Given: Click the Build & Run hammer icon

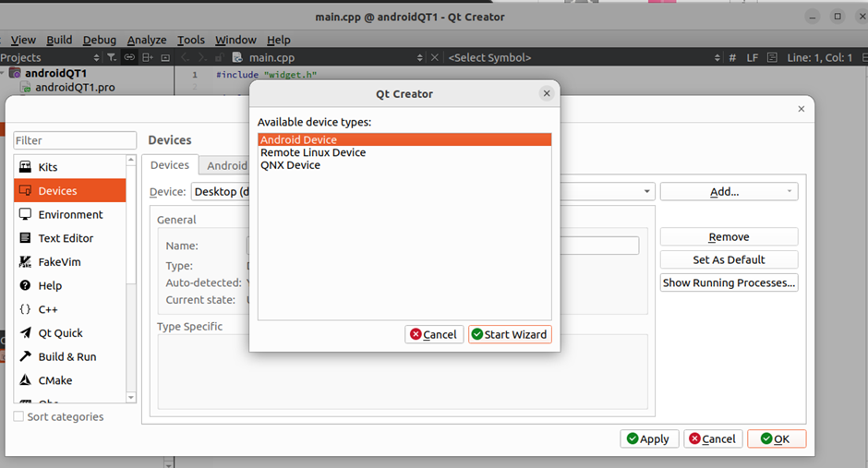Looking at the screenshot, I should 26,356.
